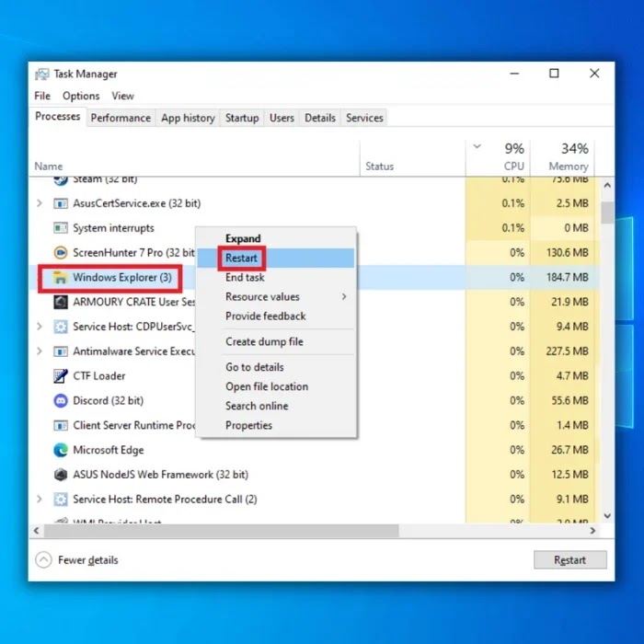644x644 pixels.
Task: Expand the AsusCertService.exe process group
Action: pos(40,203)
